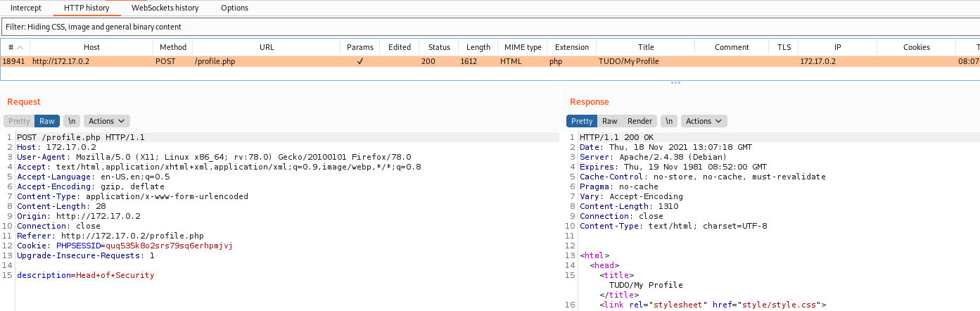Click the panel splitter dots handle
The height and width of the screenshot is (311, 980).
(x=675, y=83)
